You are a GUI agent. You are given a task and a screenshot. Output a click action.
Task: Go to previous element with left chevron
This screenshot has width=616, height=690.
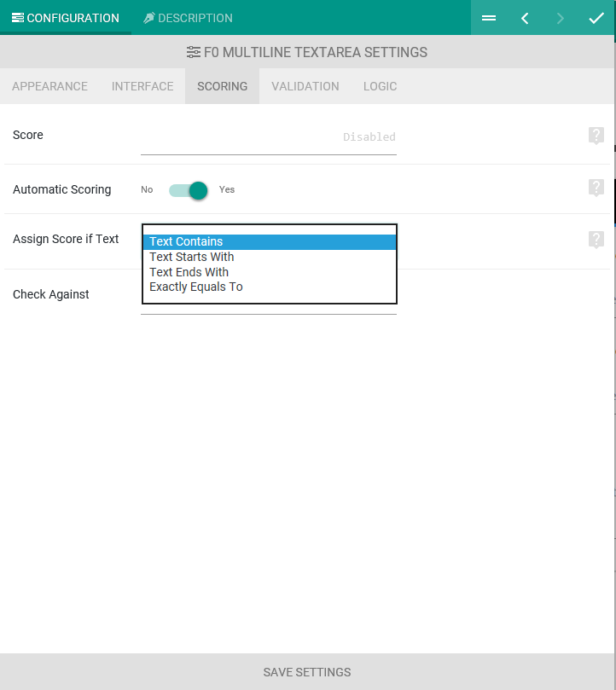[525, 18]
